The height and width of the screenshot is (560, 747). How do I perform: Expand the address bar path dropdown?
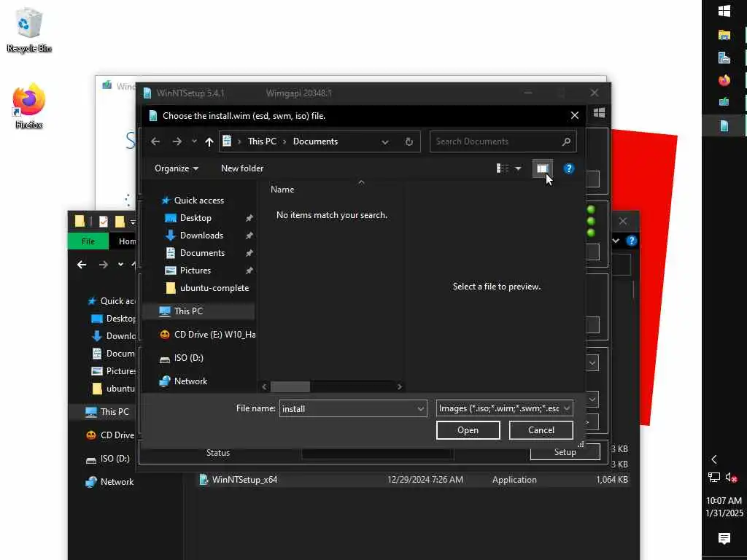click(385, 142)
